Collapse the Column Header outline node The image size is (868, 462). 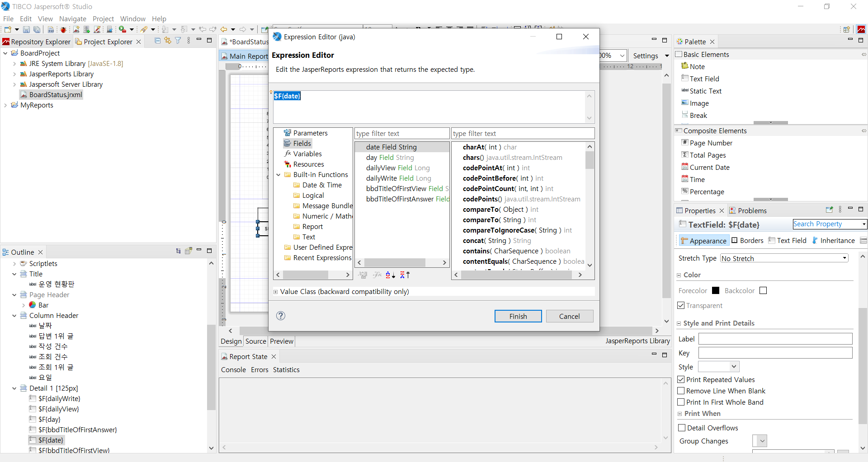[14, 316]
